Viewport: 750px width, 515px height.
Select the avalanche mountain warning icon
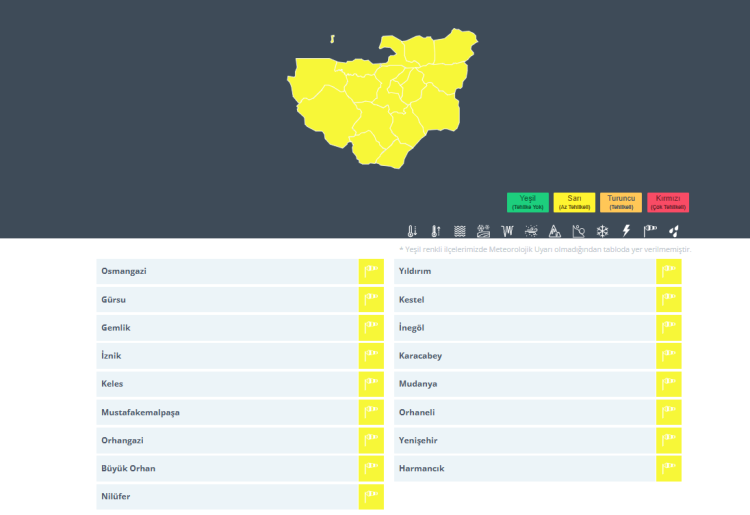pyautogui.click(x=555, y=231)
